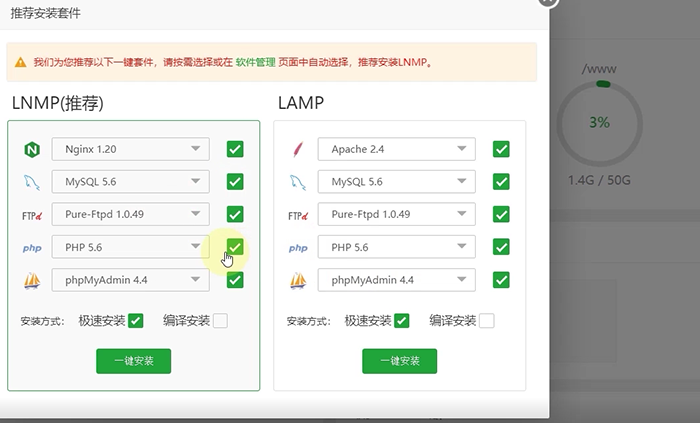Click the /www label in background
Viewport: 700px width, 423px height.
coord(599,69)
